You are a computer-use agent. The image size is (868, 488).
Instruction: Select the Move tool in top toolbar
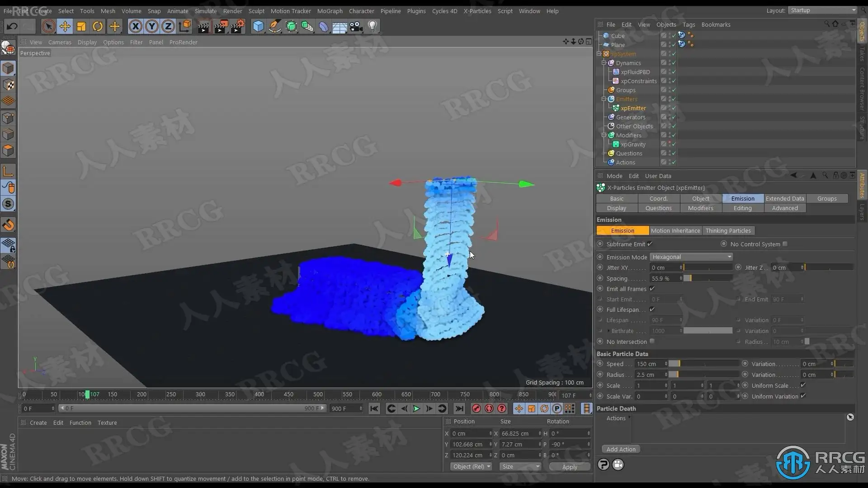pyautogui.click(x=65, y=27)
